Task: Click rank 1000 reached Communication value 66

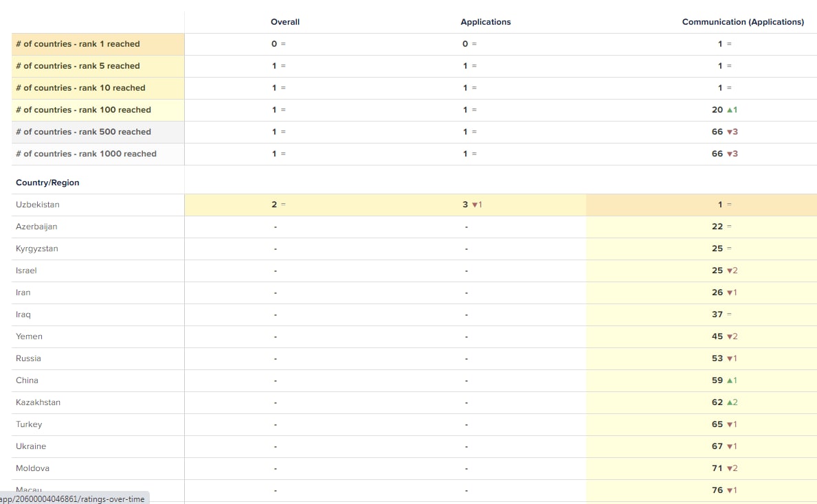Action: (717, 154)
